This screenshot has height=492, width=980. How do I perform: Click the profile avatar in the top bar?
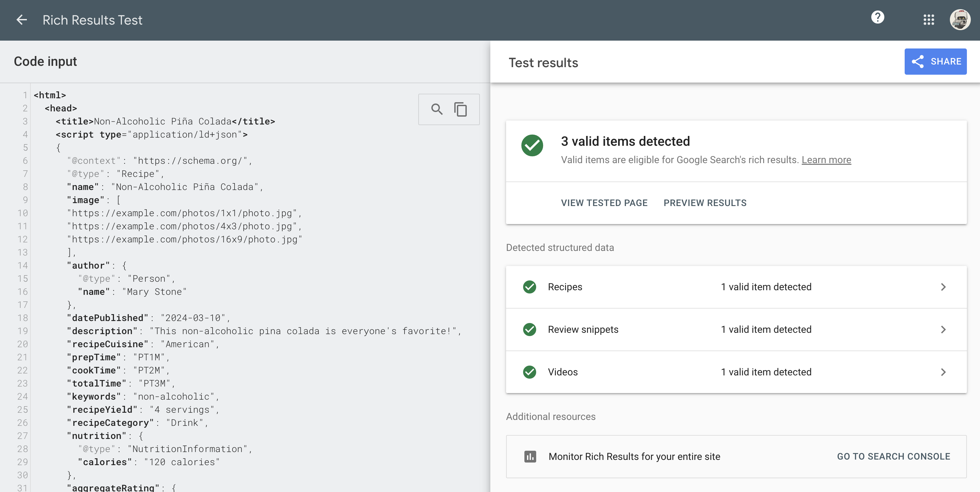[960, 20]
